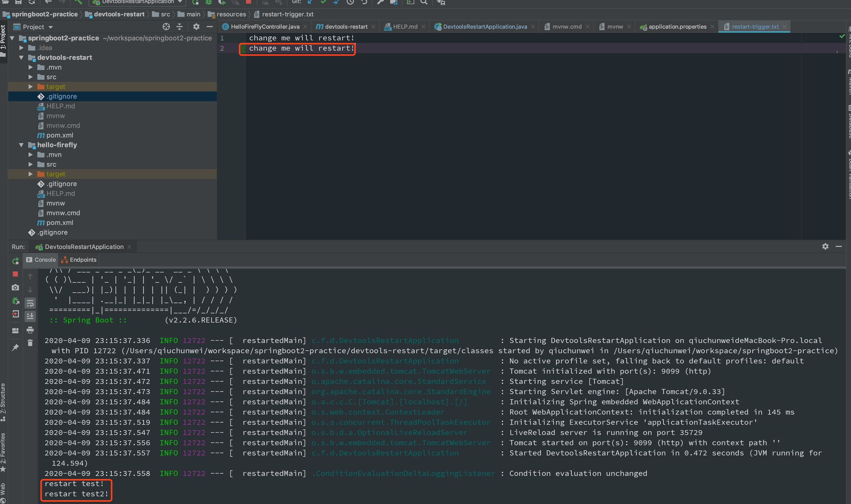Clear console with trash can icon
This screenshot has height=504, width=851.
tap(30, 343)
